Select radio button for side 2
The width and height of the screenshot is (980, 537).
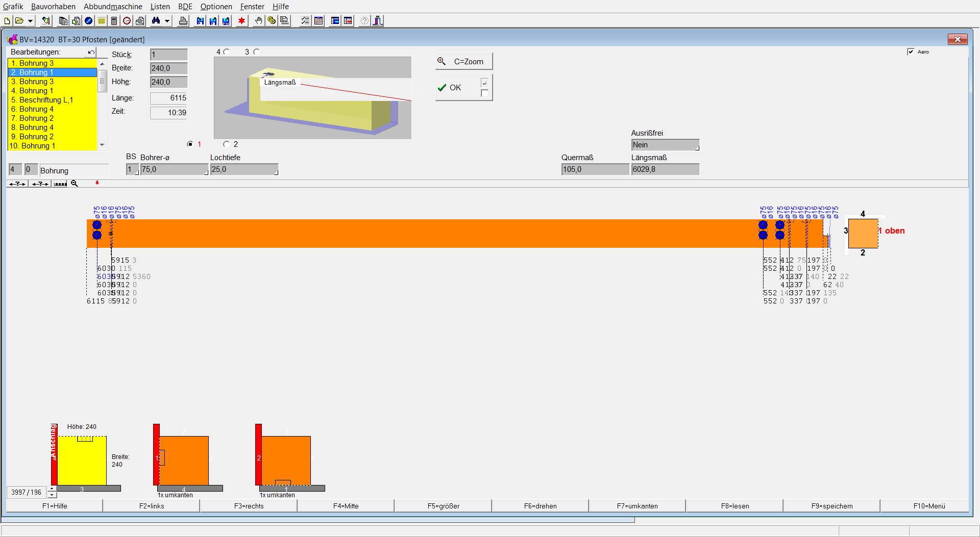(227, 144)
